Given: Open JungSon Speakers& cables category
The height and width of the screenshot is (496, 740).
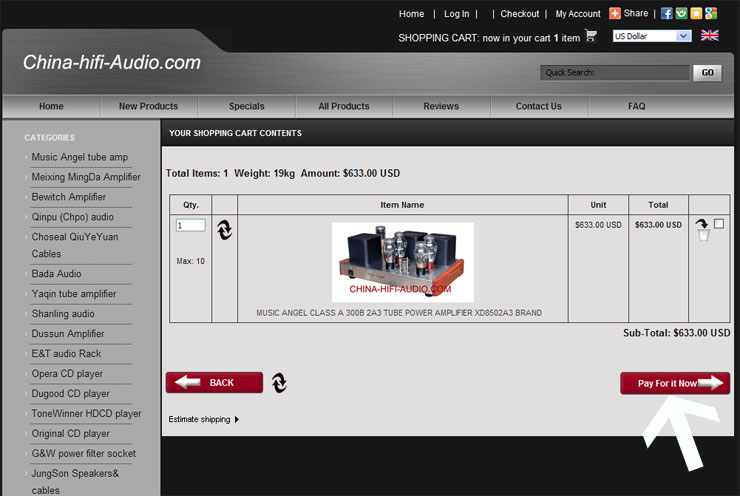Looking at the screenshot, I should click(x=75, y=482).
